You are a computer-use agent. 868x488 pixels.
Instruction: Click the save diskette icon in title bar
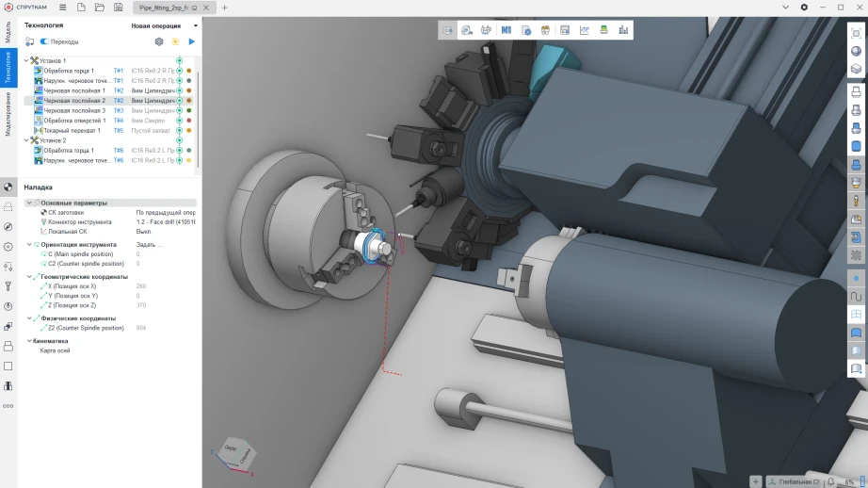click(x=118, y=8)
